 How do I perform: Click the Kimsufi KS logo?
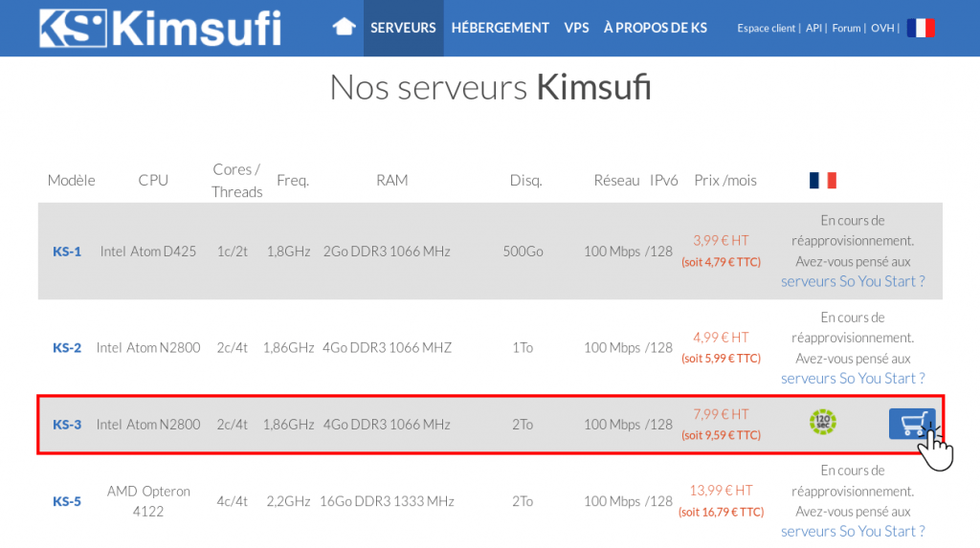[160, 28]
